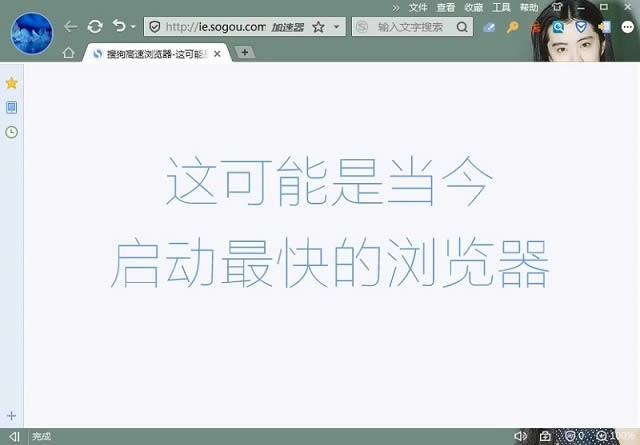Expand the undo history dropdown arrow

click(x=134, y=28)
